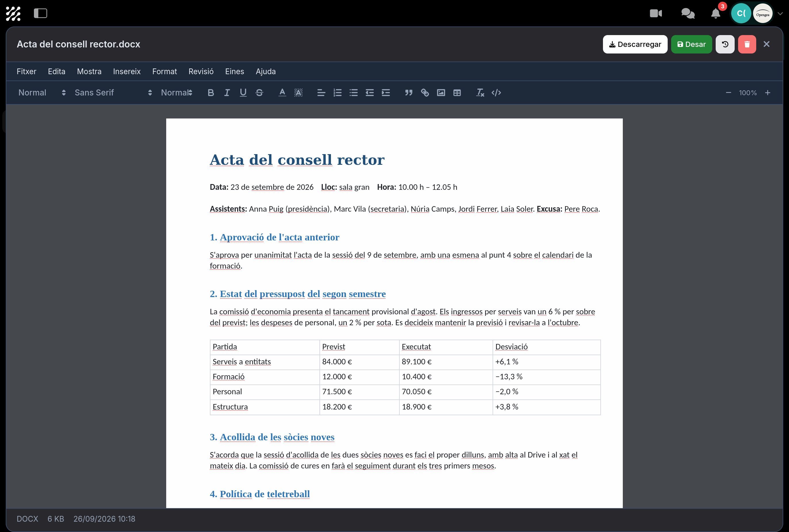This screenshot has width=789, height=532.
Task: Open the text color picker
Action: tap(282, 93)
